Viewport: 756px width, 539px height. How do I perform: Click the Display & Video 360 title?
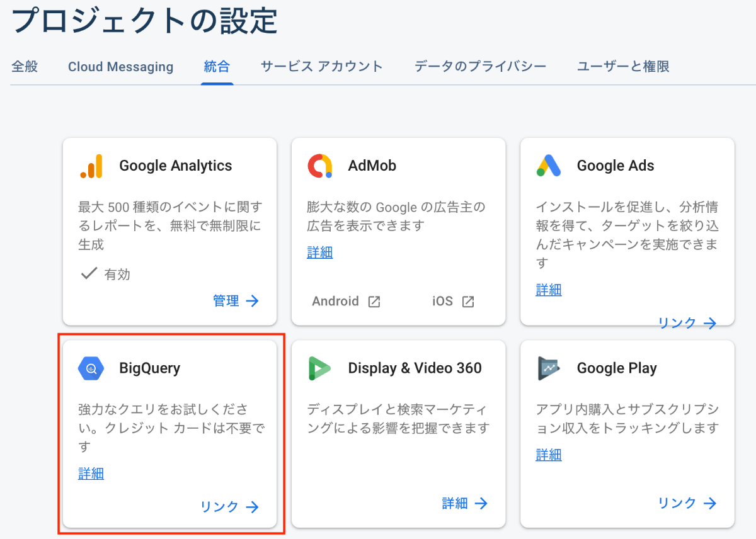point(415,368)
